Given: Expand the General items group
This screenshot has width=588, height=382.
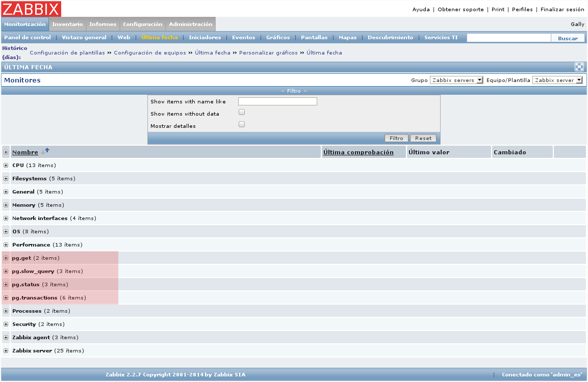Looking at the screenshot, I should click(x=6, y=192).
